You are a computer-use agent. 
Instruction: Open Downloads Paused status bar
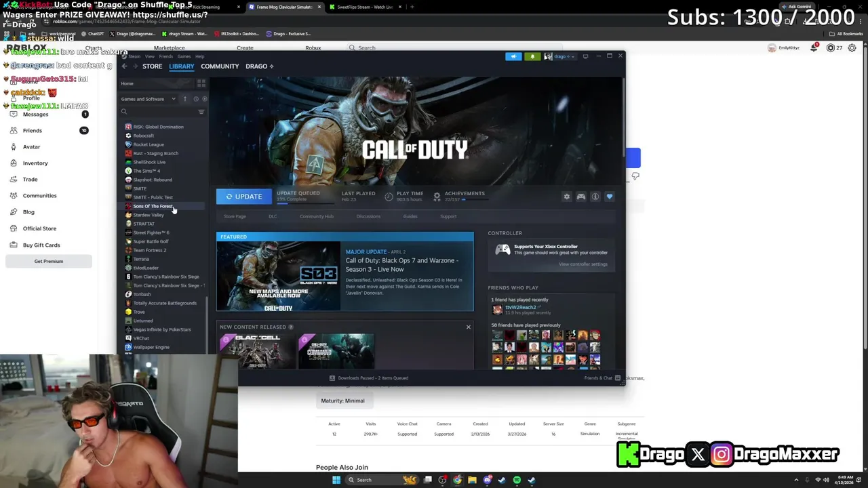click(369, 378)
